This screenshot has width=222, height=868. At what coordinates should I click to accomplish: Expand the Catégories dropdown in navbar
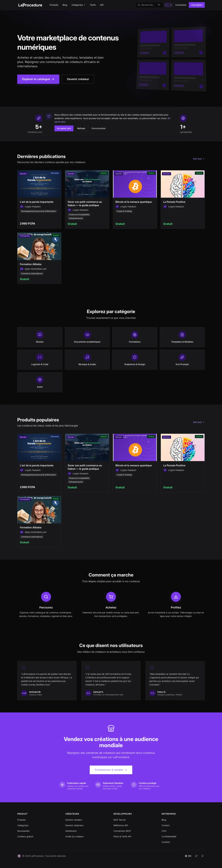tap(78, 5)
